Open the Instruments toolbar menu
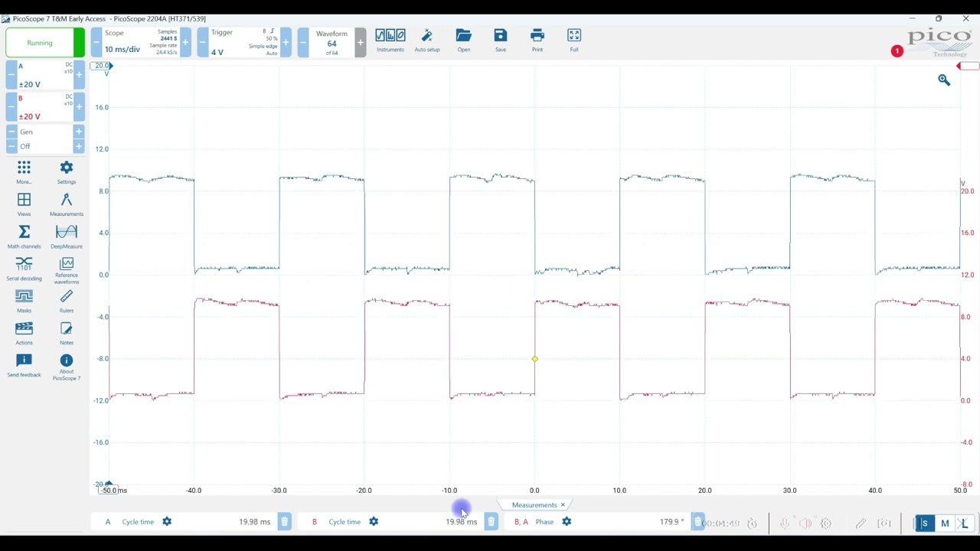This screenshot has width=980, height=551. (390, 41)
